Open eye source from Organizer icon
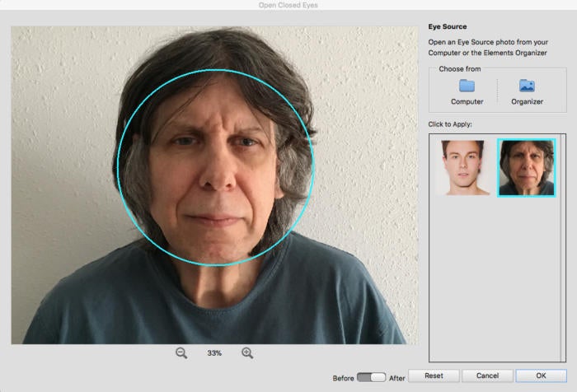The width and height of the screenshot is (577, 392). click(527, 86)
